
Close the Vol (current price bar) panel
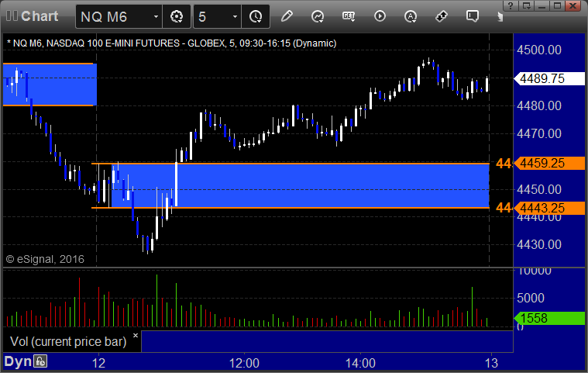pos(136,335)
